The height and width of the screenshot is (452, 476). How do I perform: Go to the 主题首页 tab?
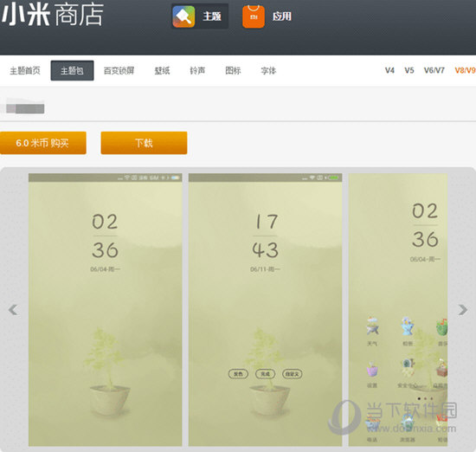pyautogui.click(x=25, y=71)
